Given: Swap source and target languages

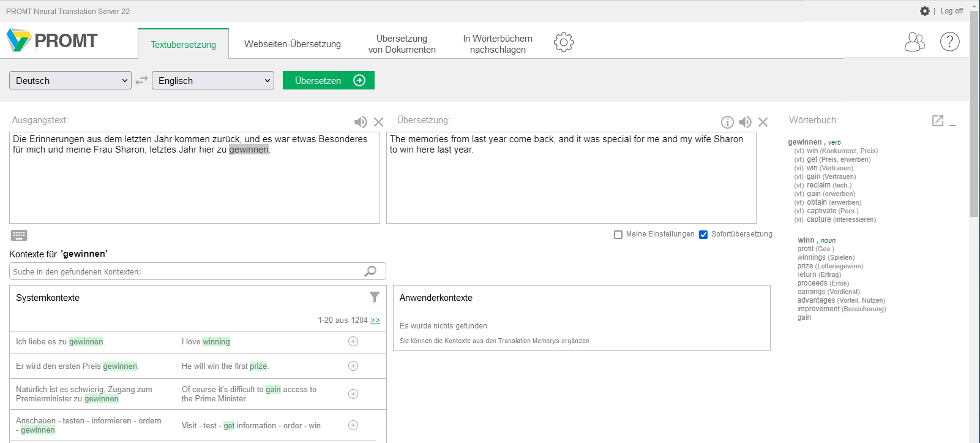Looking at the screenshot, I should click(x=141, y=80).
